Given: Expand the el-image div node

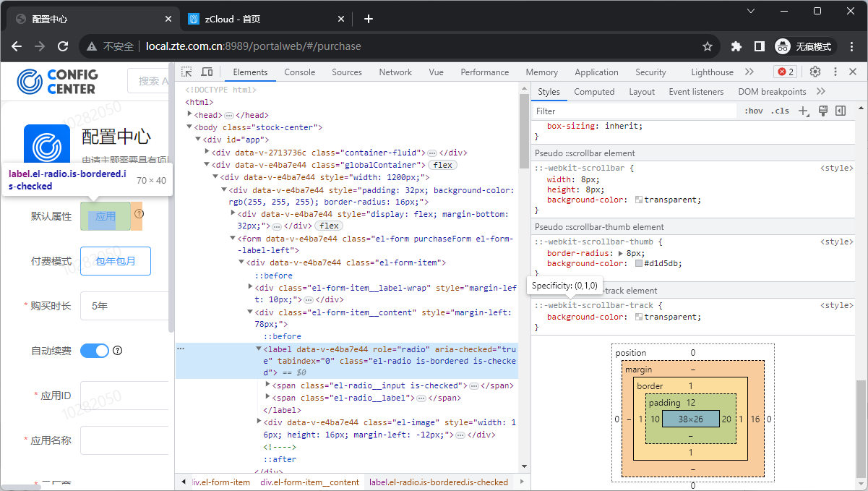Looking at the screenshot, I should click(x=259, y=422).
